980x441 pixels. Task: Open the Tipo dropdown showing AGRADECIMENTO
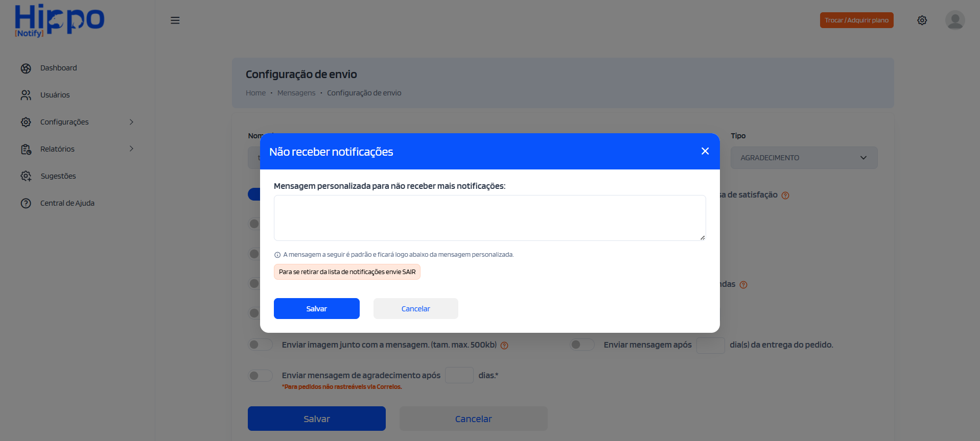pos(804,158)
